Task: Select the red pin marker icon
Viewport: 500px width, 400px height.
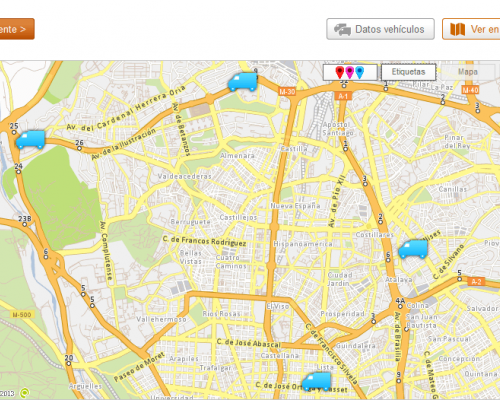Action: click(x=340, y=72)
